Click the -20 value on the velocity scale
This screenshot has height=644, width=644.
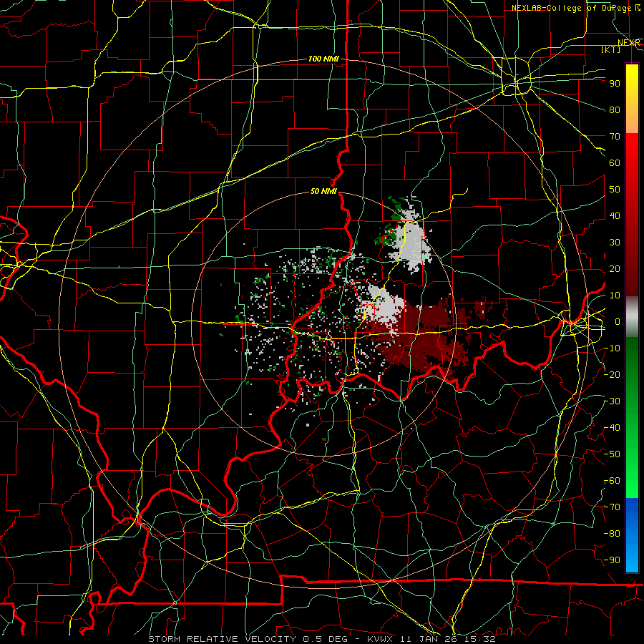point(613,375)
